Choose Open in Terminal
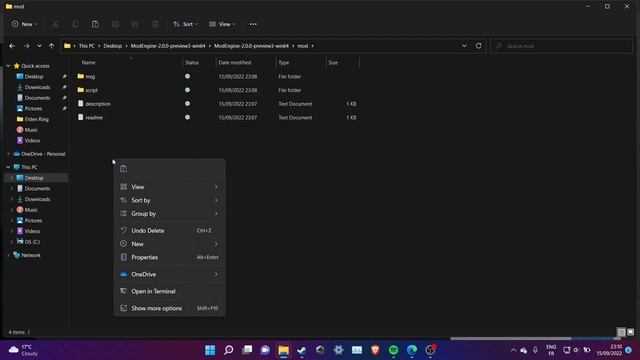The image size is (640, 360). point(169,291)
